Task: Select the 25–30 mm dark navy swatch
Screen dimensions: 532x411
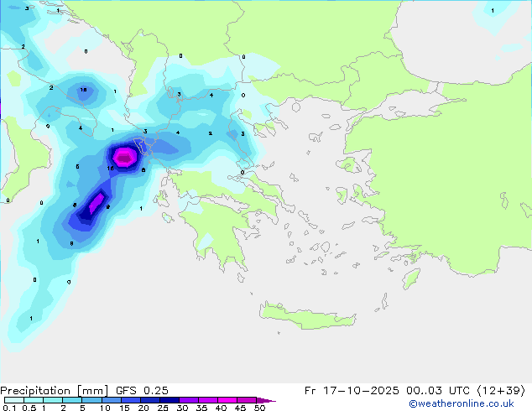Action: 169,400
